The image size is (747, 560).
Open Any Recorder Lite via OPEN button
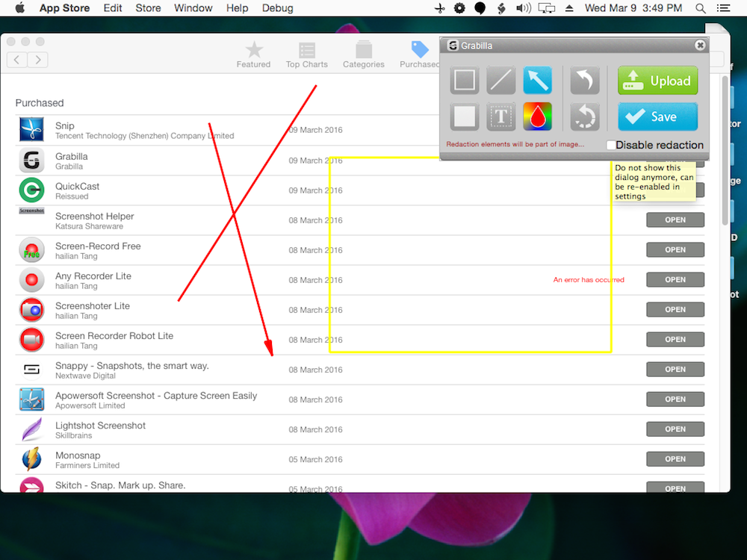(x=675, y=279)
